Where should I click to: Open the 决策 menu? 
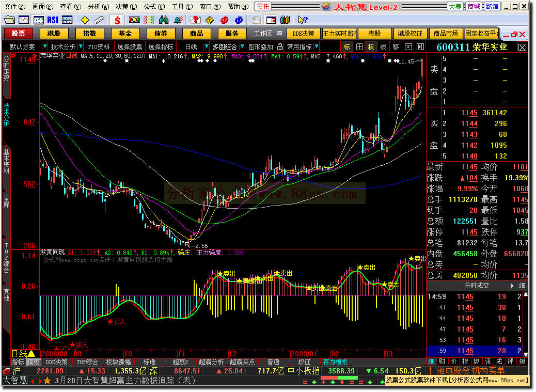127,7
